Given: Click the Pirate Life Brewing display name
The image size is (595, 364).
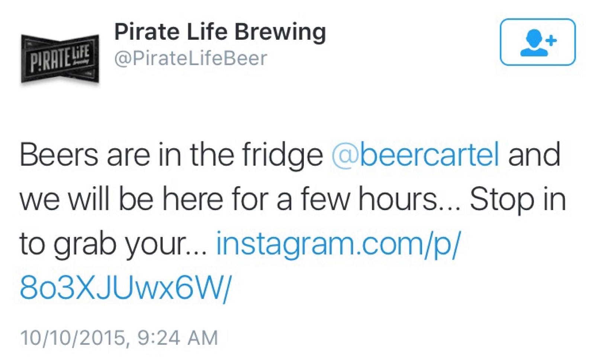Looking at the screenshot, I should click(220, 32).
